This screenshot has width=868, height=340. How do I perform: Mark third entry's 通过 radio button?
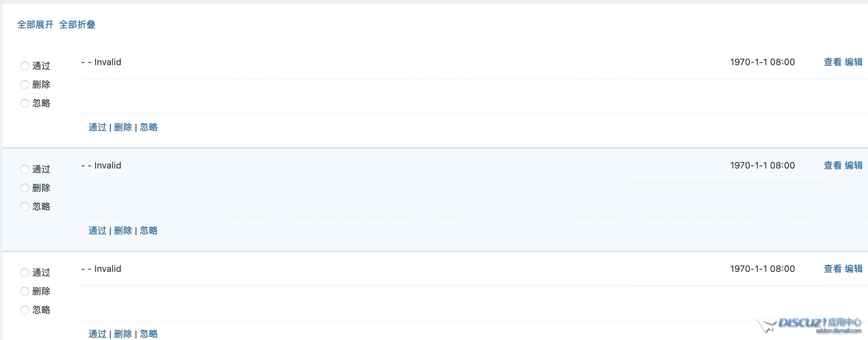[25, 273]
